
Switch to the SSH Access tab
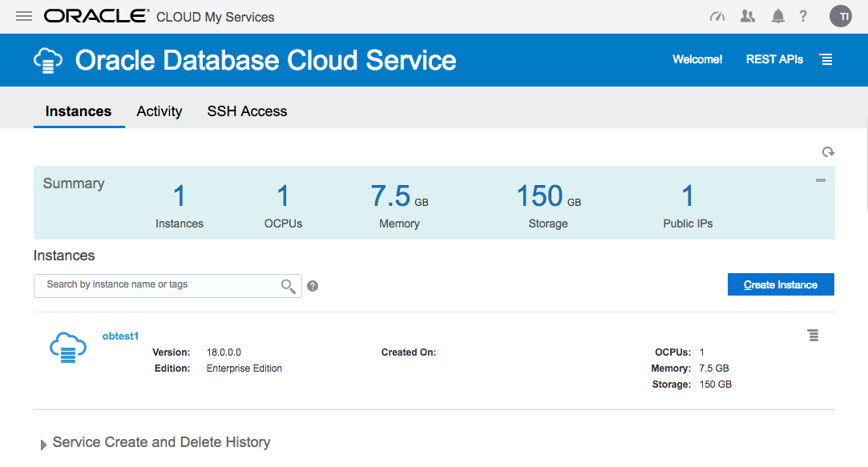click(x=247, y=111)
